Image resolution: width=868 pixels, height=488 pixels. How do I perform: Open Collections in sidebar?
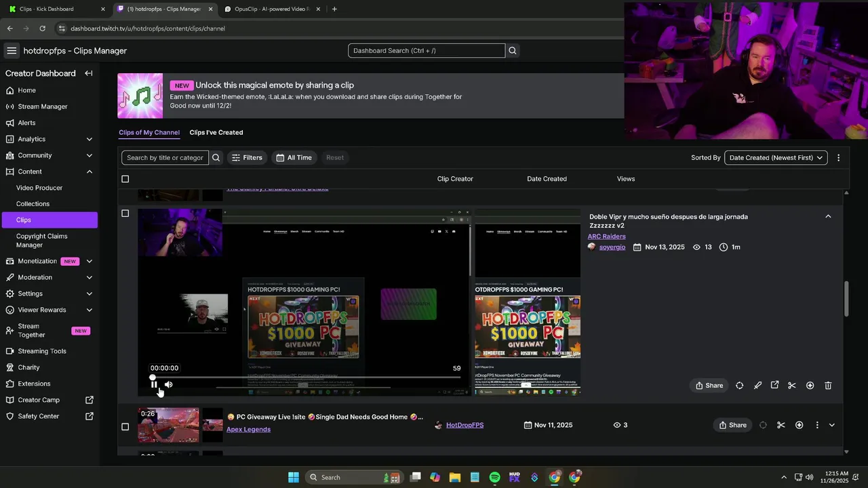[33, 204]
